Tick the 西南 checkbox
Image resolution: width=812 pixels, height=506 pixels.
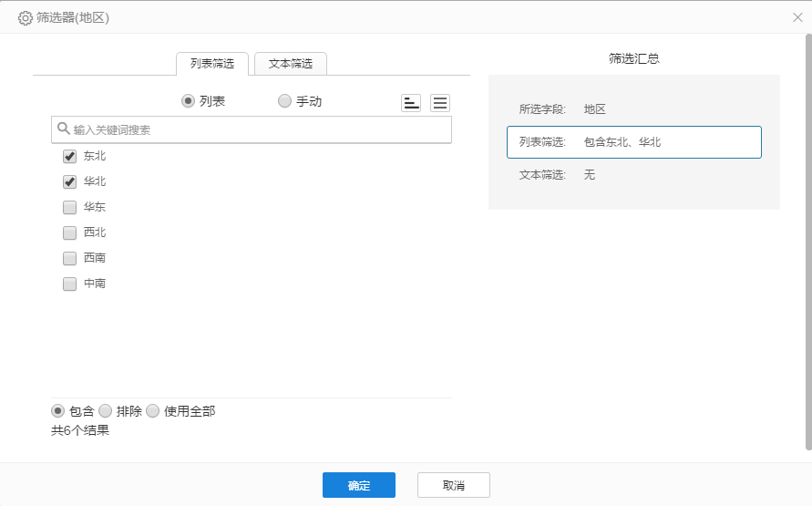pyautogui.click(x=69, y=258)
